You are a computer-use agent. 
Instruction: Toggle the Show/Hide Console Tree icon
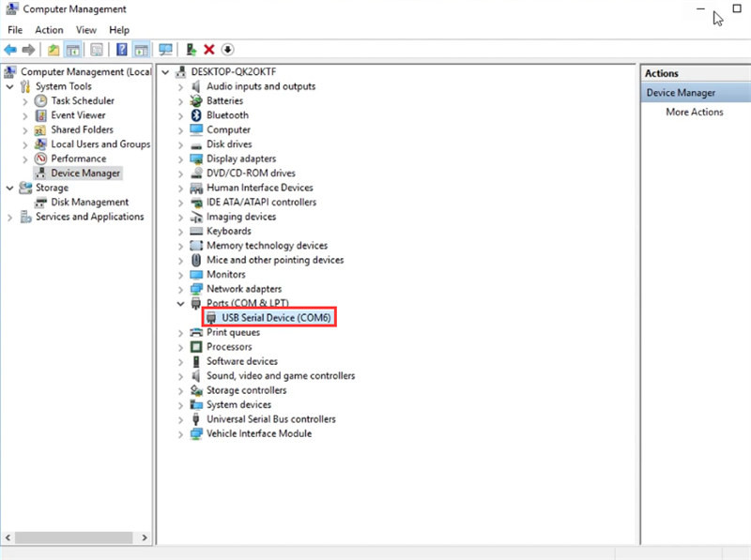click(73, 49)
